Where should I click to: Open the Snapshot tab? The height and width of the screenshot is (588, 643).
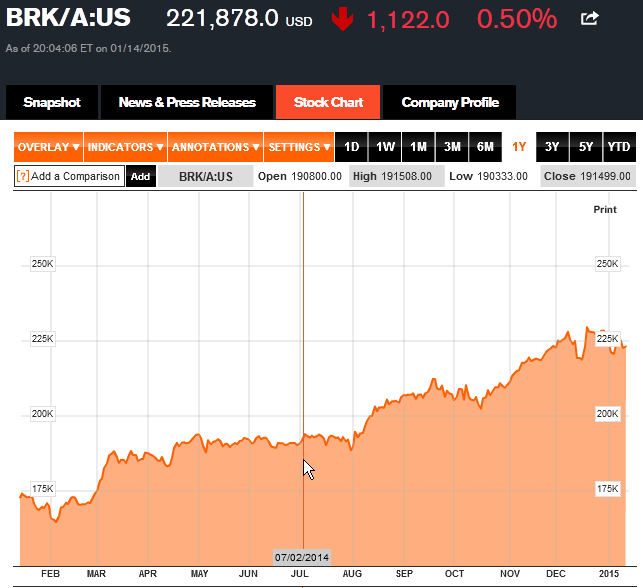(x=52, y=102)
